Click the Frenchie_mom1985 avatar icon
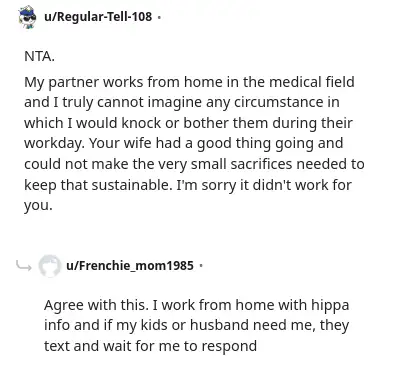400x381 pixels. pyautogui.click(x=50, y=266)
